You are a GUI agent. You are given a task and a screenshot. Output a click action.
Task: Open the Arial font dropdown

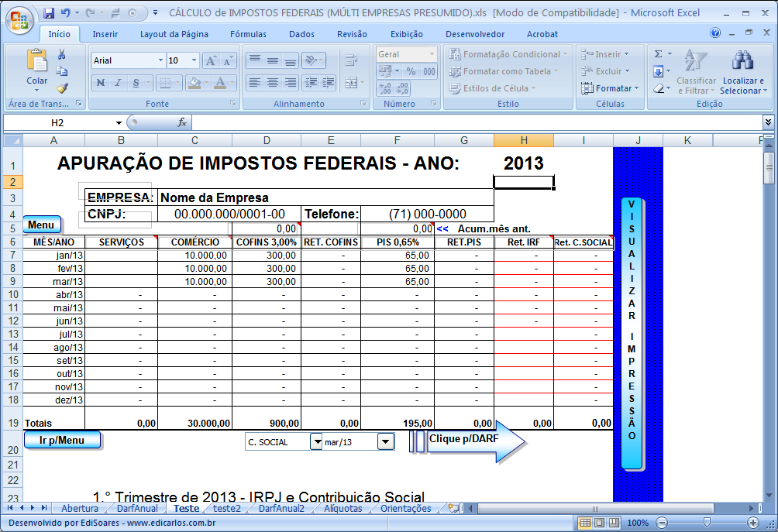point(162,60)
